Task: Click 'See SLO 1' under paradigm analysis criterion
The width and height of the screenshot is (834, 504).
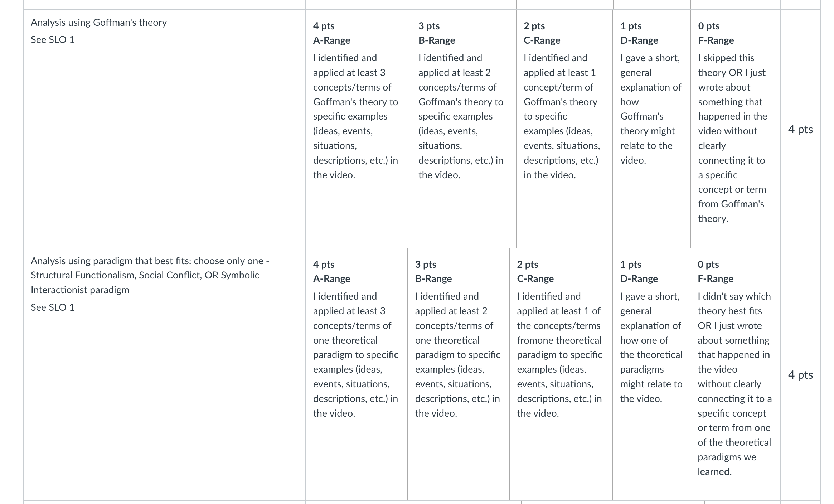Action: 53,307
